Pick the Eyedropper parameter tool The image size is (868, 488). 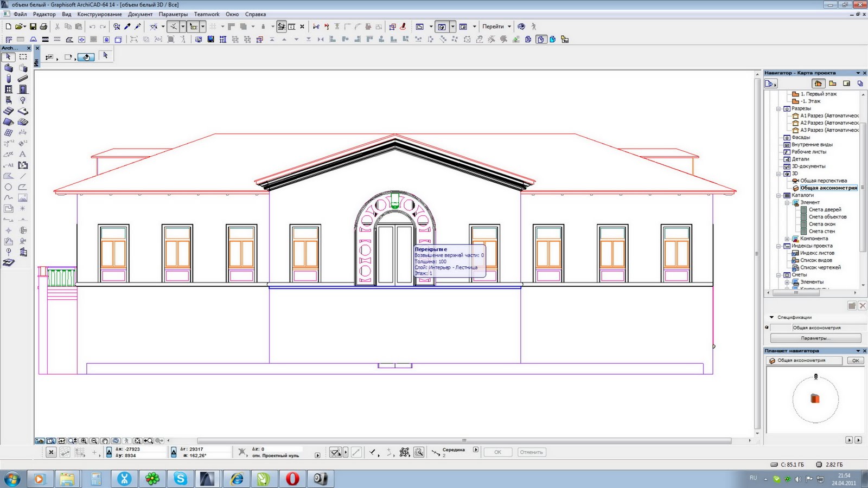tap(127, 26)
